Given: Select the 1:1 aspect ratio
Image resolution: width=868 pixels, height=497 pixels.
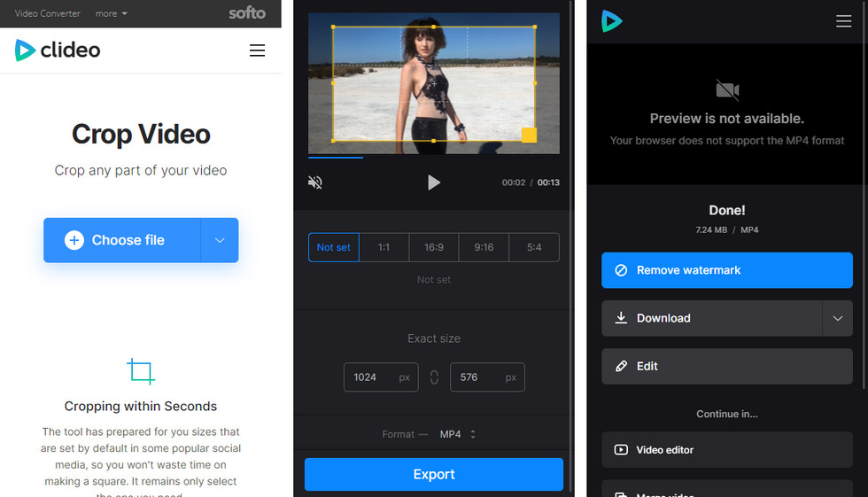Looking at the screenshot, I should 384,247.
